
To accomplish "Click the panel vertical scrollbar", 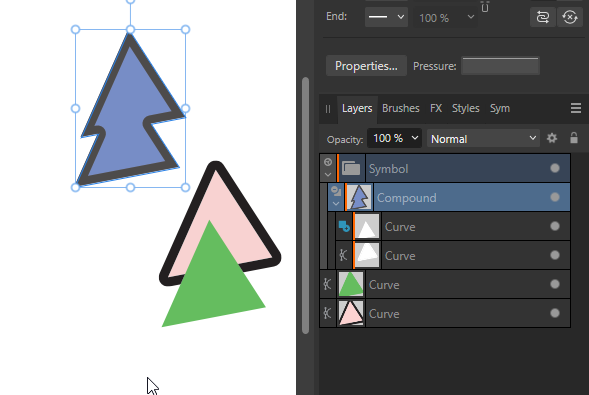I will (305, 205).
